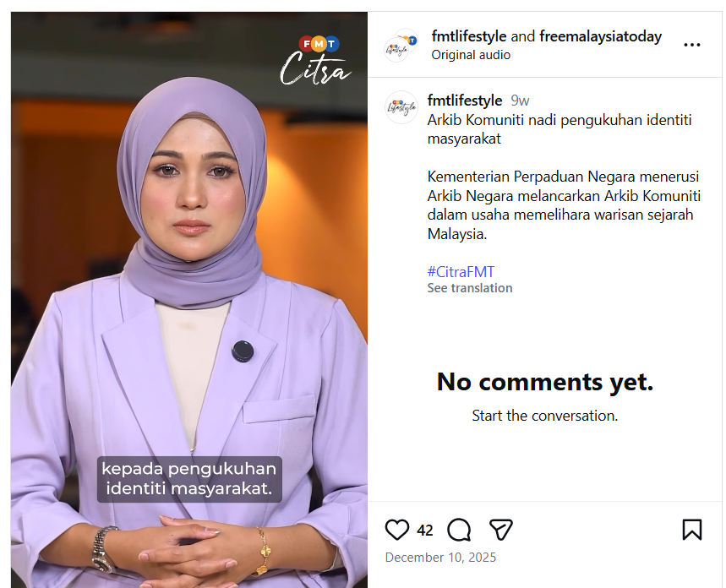Screen dimensions: 726x588
Task: Click the FMT Citra logo on the video
Action: [315, 60]
